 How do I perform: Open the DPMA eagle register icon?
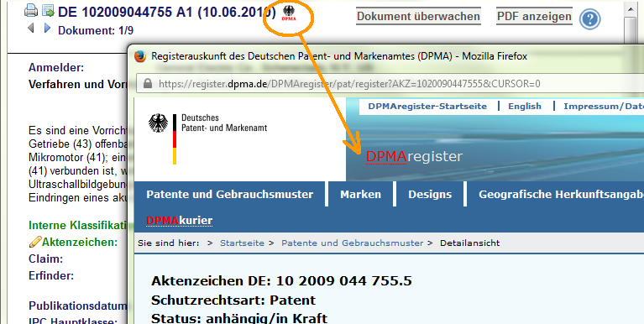coord(289,13)
